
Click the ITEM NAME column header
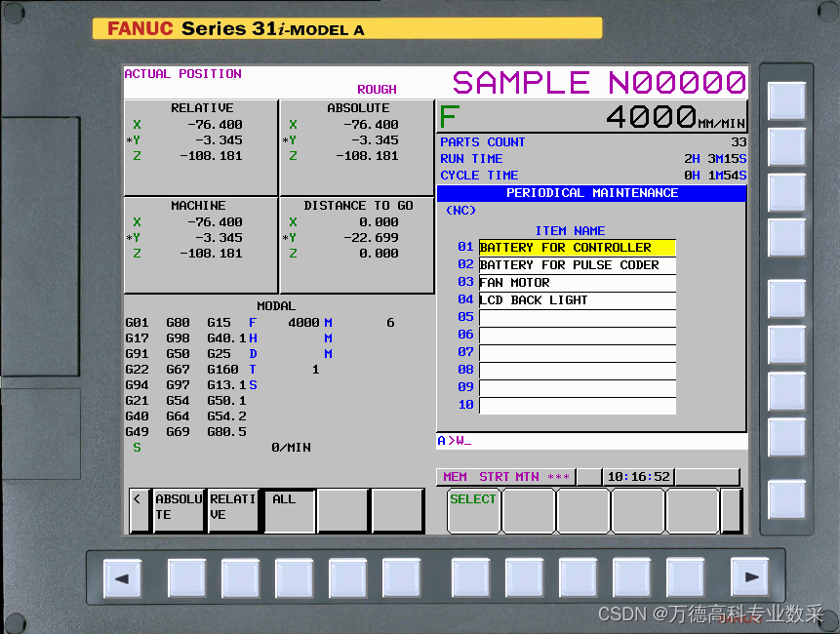[570, 231]
